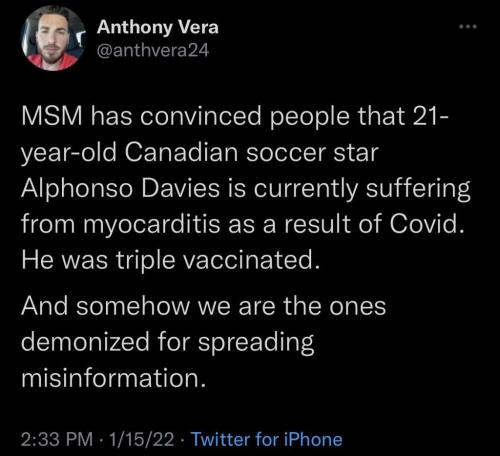
Task: Click the word demonized in the tweet
Action: pos(85,342)
